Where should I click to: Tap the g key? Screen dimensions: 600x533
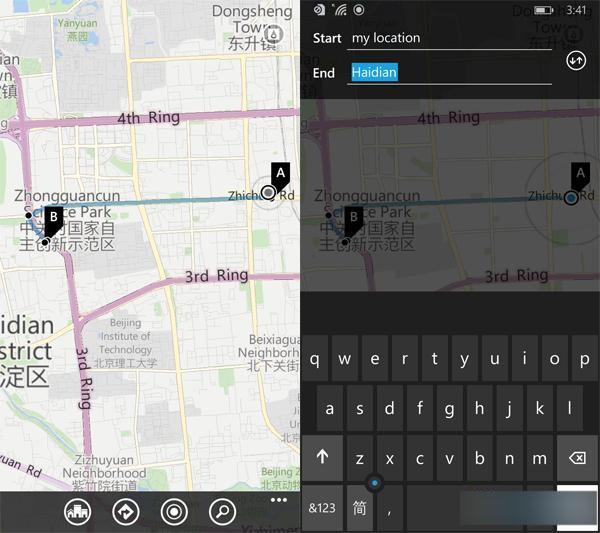(x=450, y=408)
